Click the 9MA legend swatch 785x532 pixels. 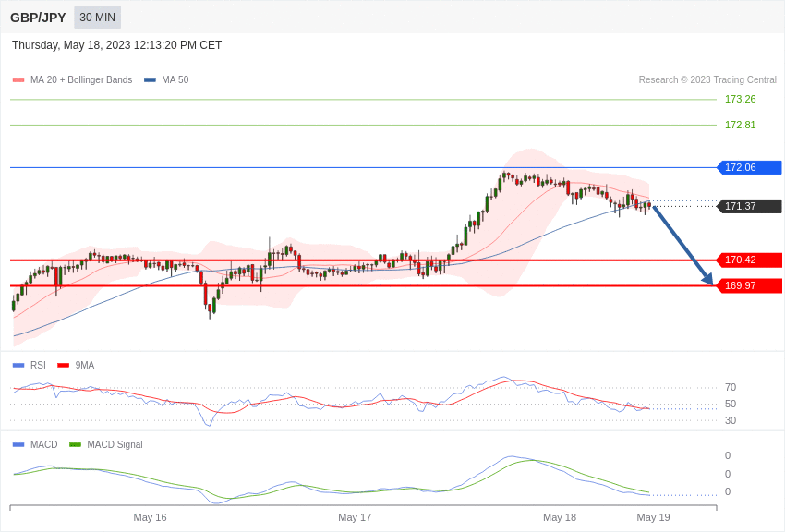coord(64,366)
